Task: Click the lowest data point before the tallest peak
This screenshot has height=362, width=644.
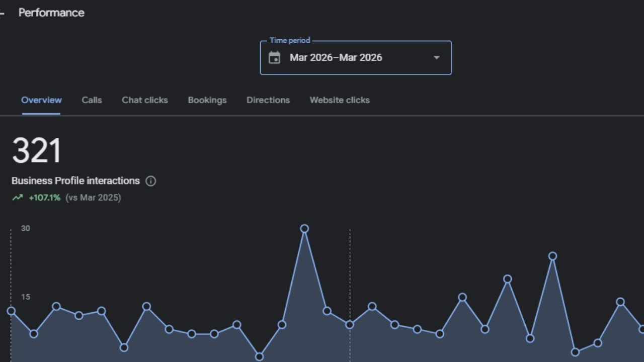Action: 259,356
